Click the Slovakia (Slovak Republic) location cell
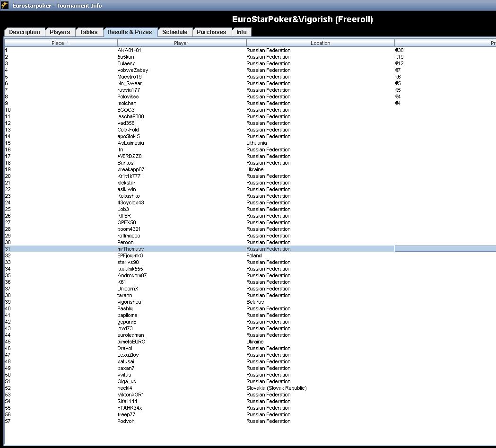 pos(276,388)
